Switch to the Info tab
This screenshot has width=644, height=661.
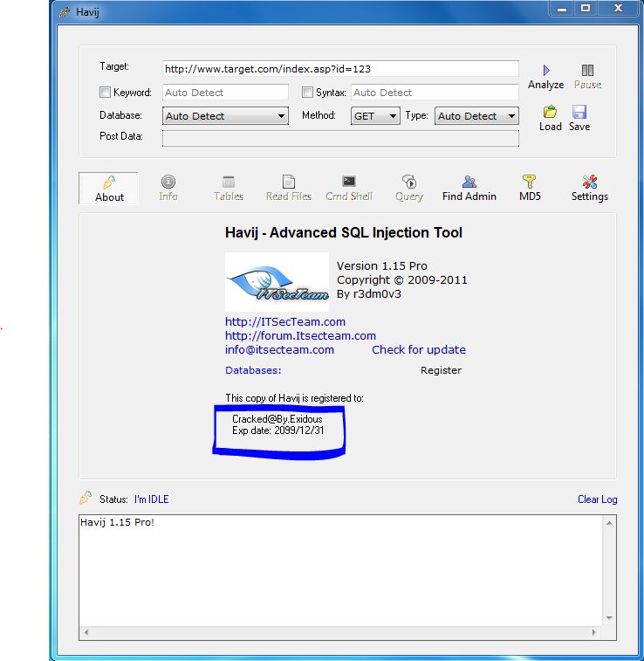[x=168, y=189]
